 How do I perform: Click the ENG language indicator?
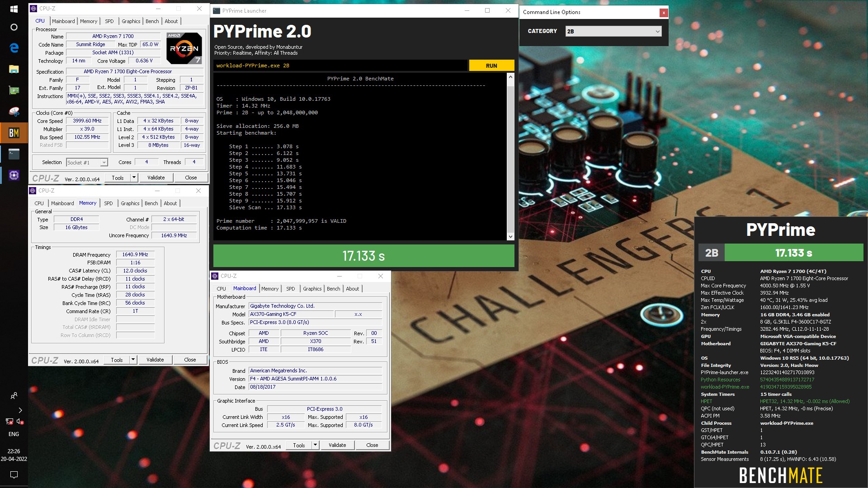(x=14, y=434)
